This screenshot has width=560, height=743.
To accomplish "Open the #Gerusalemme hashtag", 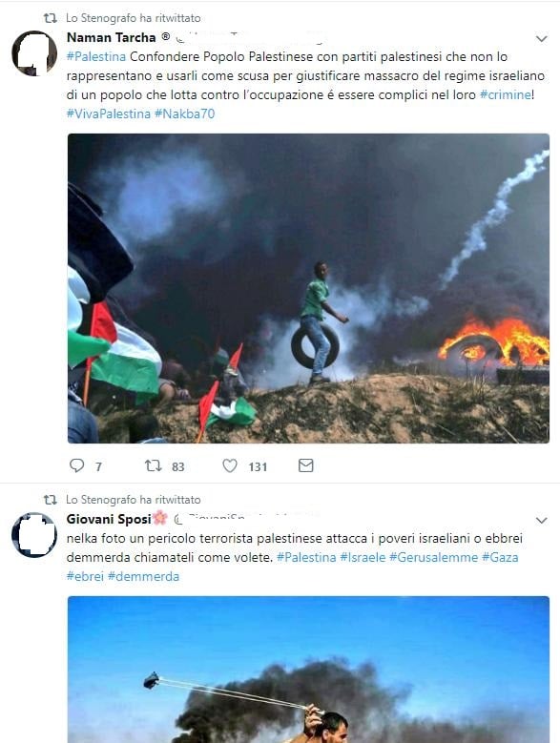I will (433, 557).
